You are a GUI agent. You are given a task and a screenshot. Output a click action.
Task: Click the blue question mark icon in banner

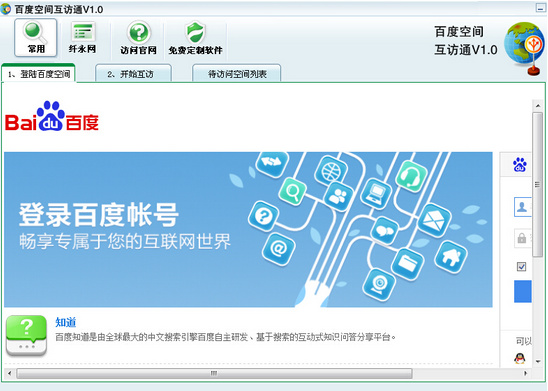pyautogui.click(x=264, y=216)
